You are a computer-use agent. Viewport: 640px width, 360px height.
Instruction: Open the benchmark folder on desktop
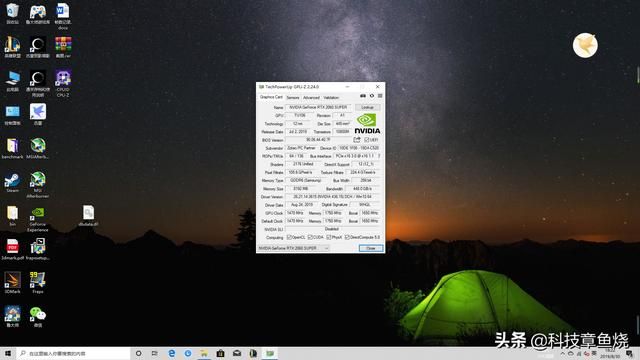coord(12,149)
